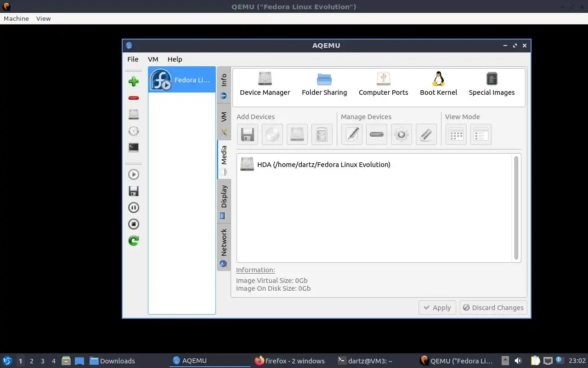Click the Quick Format eraser icon
588x368 pixels.
[x=426, y=134]
